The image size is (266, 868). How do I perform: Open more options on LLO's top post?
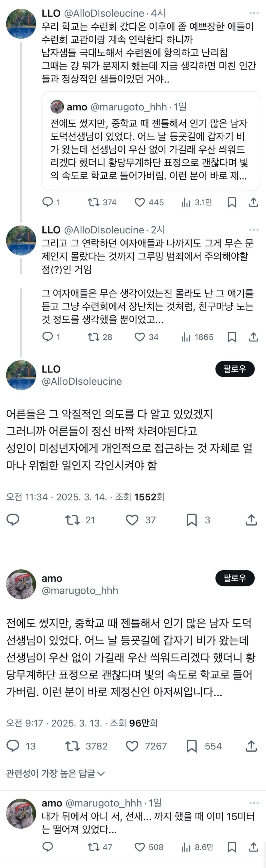point(254,13)
